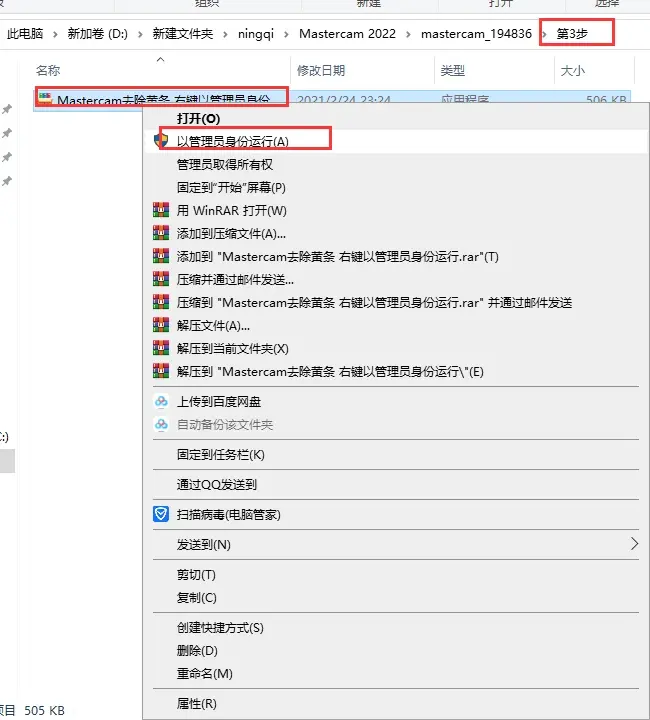Choose '用 WinRAR 打开(W)'
Image resolution: width=650 pixels, height=720 pixels.
232,210
